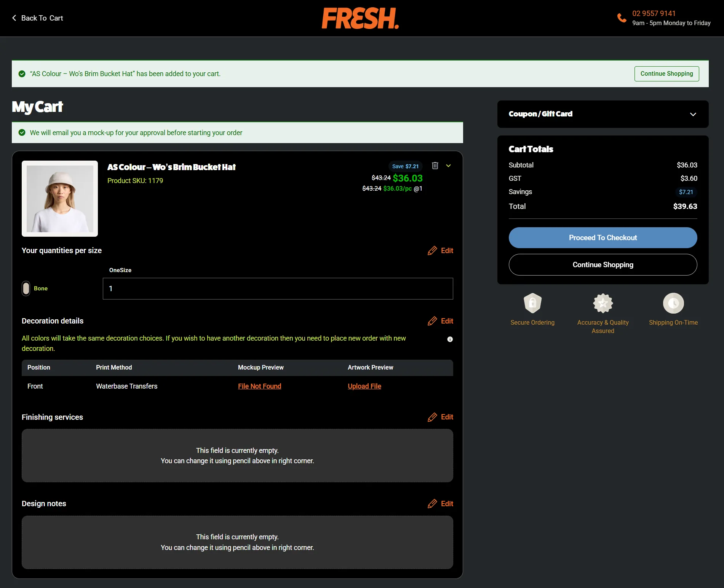724x588 pixels.
Task: Click the Print Method column header
Action: tap(114, 367)
